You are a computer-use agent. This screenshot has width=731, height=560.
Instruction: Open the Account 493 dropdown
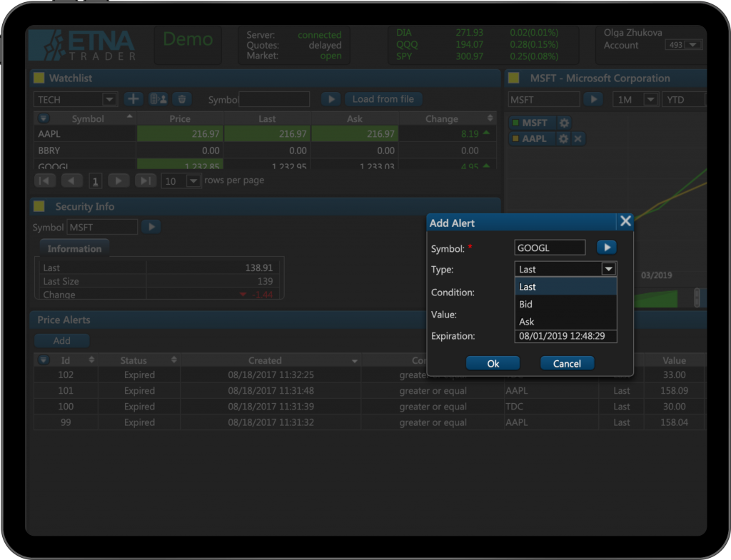pos(693,45)
